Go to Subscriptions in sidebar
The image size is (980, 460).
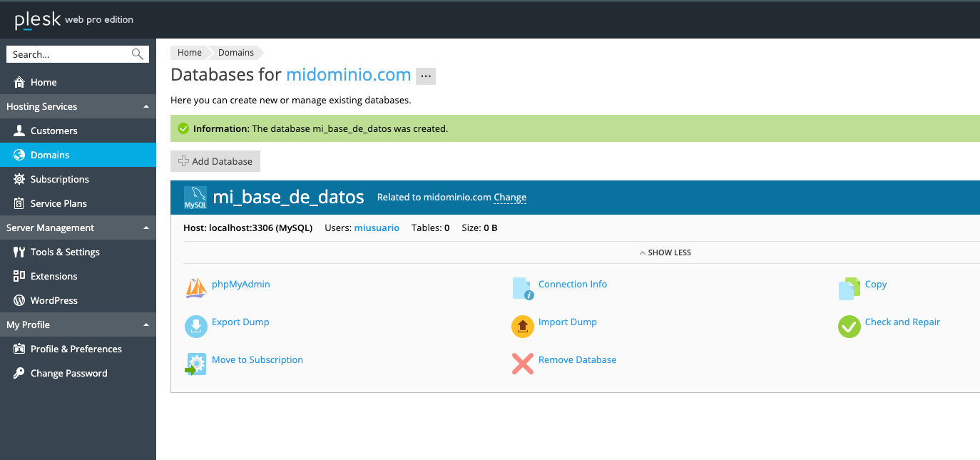click(x=59, y=179)
